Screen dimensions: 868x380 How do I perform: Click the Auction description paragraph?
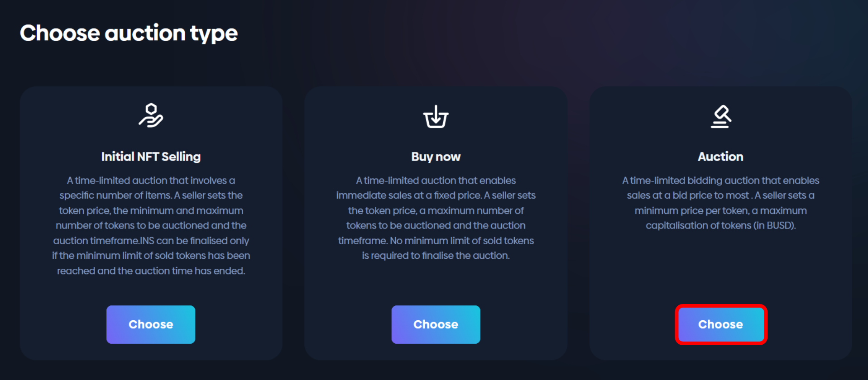(720, 203)
